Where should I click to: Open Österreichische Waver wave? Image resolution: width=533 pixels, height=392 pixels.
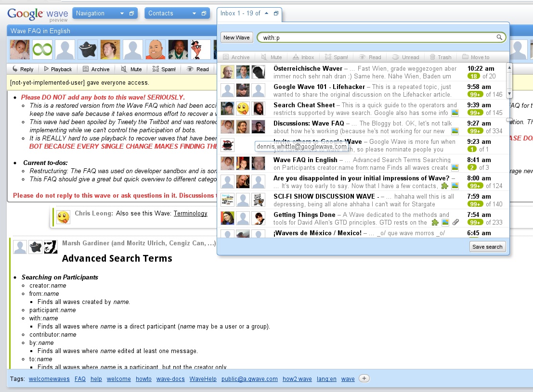[362, 72]
